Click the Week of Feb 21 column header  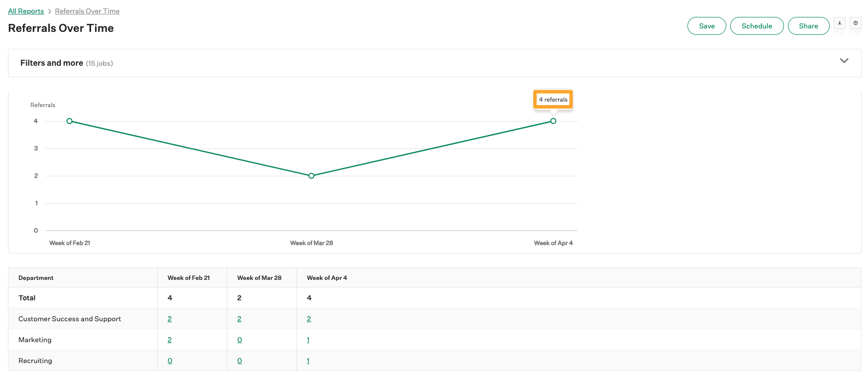(189, 278)
